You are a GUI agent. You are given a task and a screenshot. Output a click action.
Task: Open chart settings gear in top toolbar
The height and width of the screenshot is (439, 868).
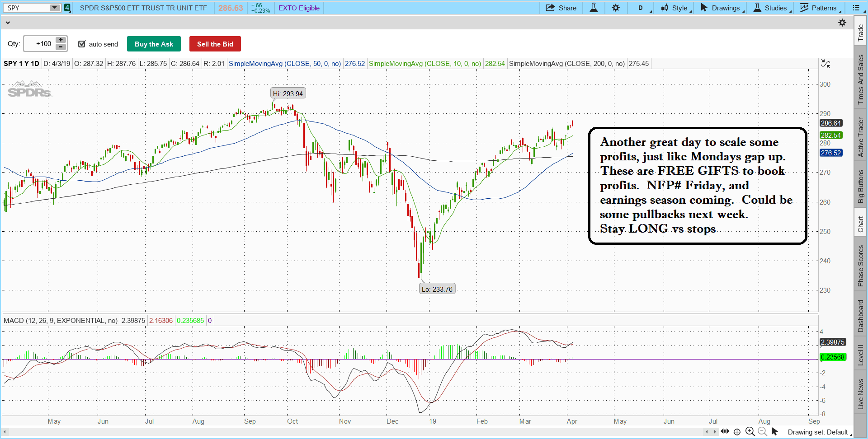coord(616,8)
